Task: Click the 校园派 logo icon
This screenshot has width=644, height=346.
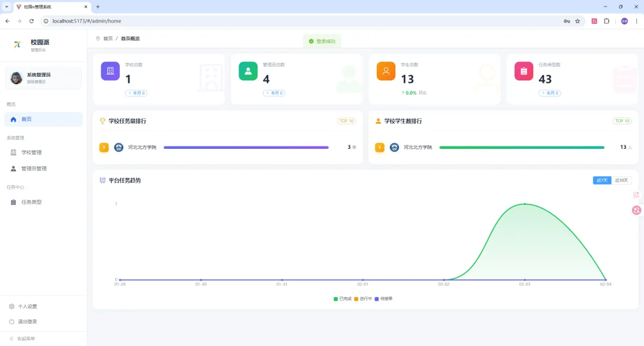Action: click(x=17, y=44)
